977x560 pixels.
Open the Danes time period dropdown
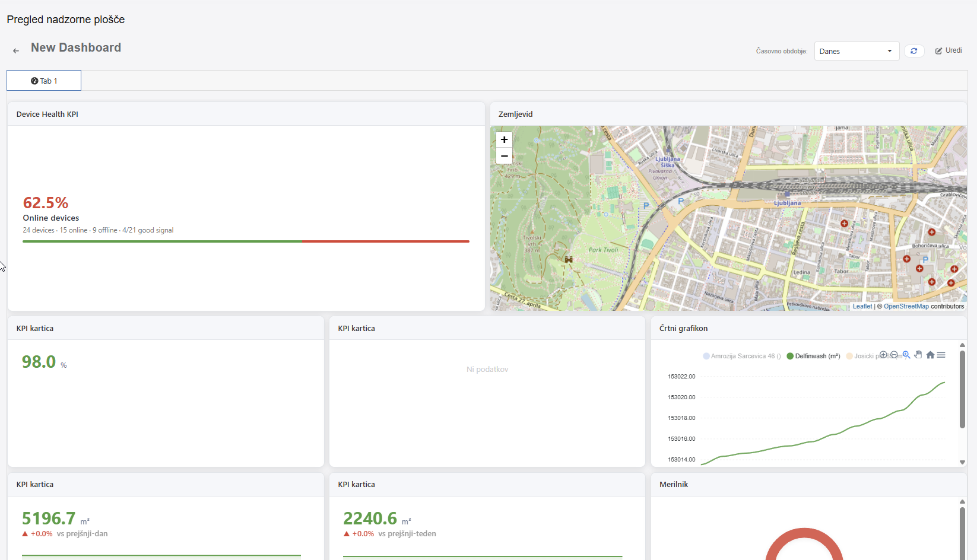tap(857, 51)
